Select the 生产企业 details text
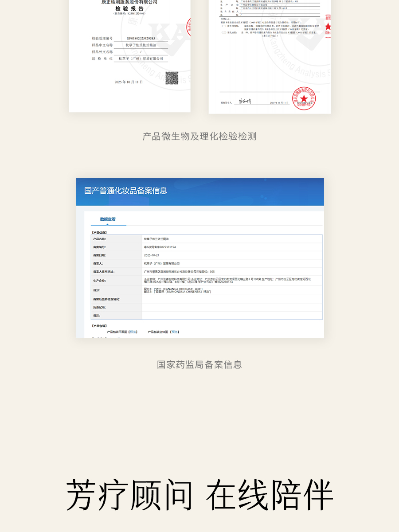This screenshot has height=532, width=399. pos(228,281)
